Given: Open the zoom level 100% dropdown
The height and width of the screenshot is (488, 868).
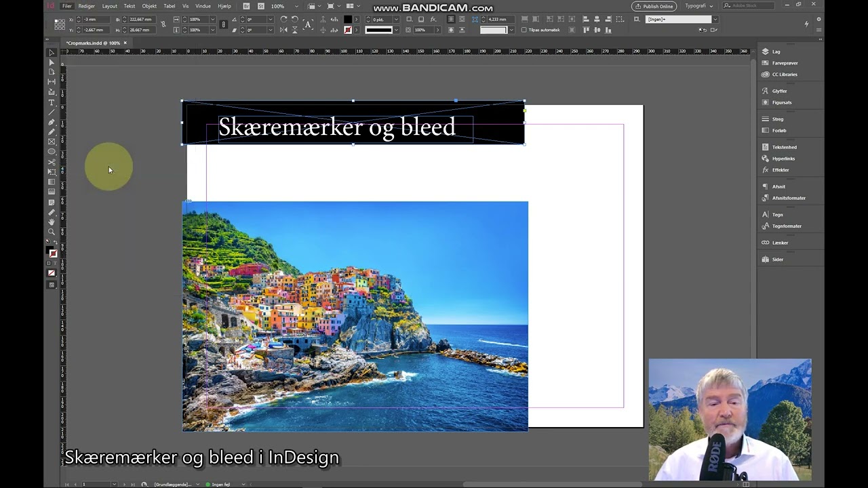Looking at the screenshot, I should pos(296,6).
